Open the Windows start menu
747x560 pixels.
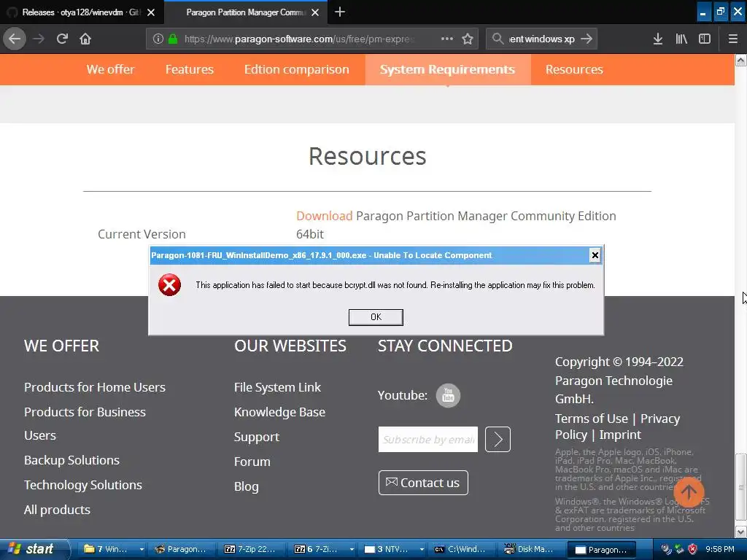(34, 549)
